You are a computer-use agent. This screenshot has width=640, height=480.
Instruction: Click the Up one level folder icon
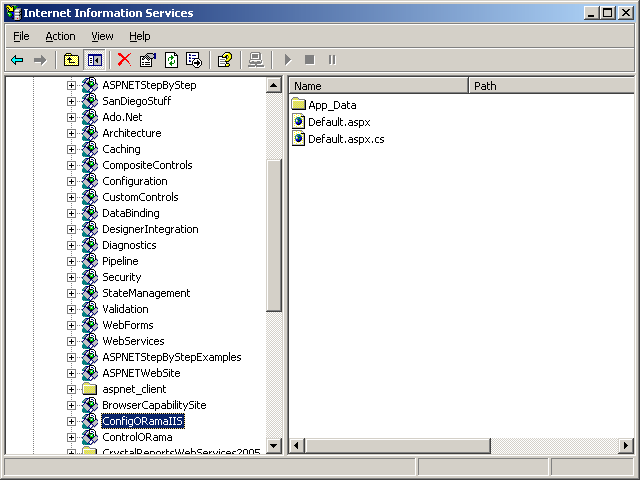[x=71, y=60]
